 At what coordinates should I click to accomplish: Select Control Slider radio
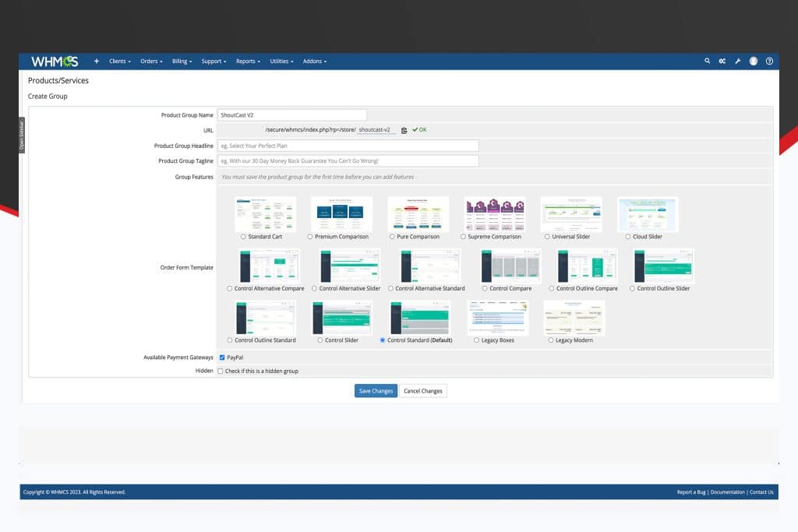tap(320, 340)
